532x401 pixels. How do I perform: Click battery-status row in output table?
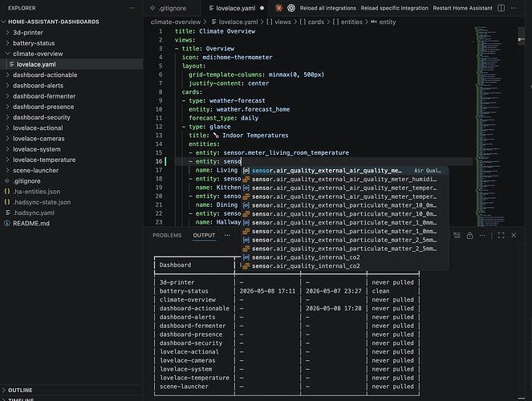click(x=286, y=291)
